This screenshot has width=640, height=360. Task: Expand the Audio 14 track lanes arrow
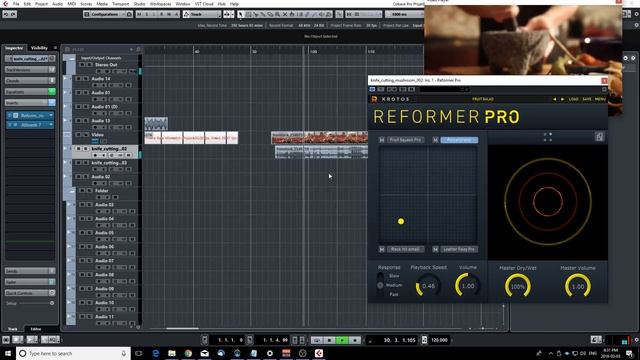[65, 78]
